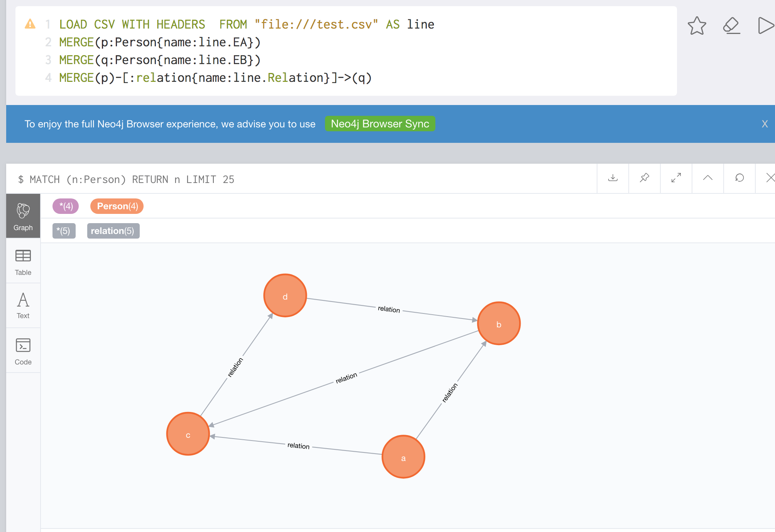Click the Person(4) label badge
The width and height of the screenshot is (775, 532).
click(117, 206)
